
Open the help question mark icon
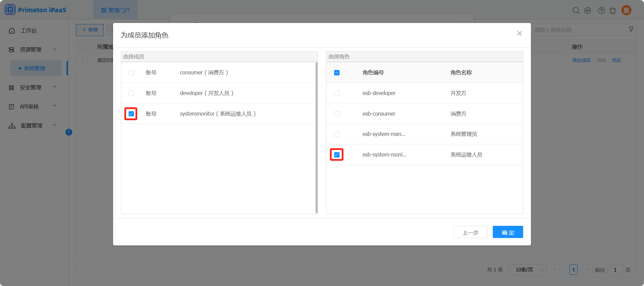(x=601, y=10)
